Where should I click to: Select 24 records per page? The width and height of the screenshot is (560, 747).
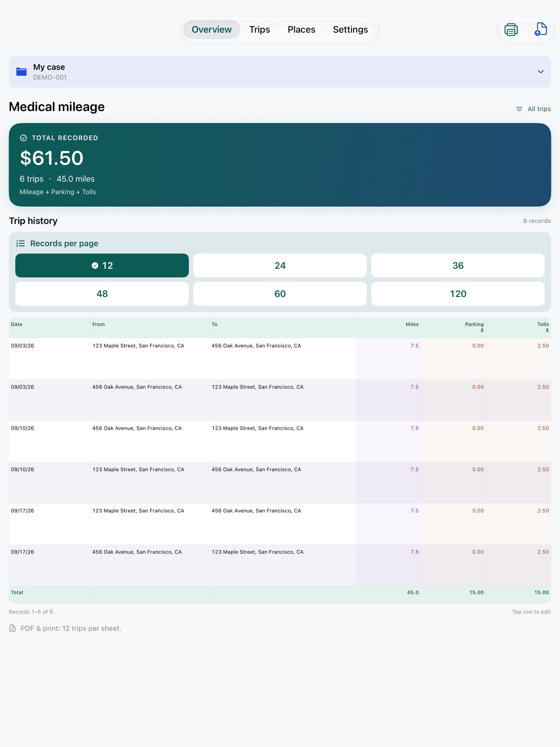tap(280, 265)
